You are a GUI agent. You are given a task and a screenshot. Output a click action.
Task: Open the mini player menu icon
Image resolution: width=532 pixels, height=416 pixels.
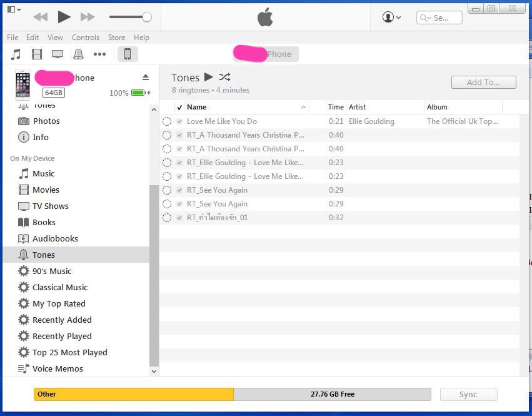(14, 9)
